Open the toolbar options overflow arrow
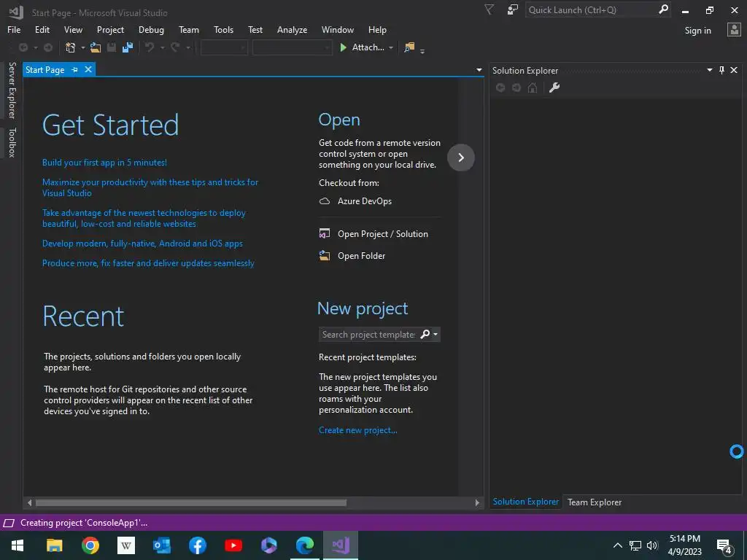 (422, 50)
